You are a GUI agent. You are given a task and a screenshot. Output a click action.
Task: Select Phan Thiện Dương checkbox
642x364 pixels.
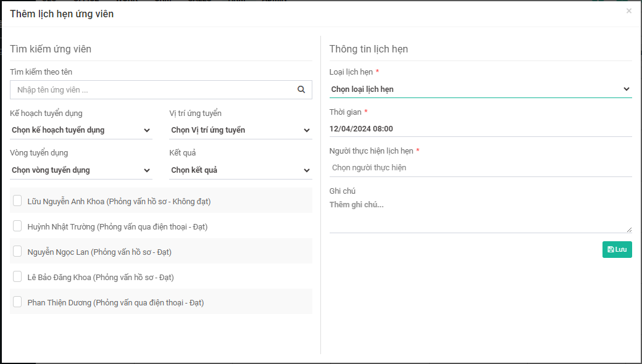(x=17, y=302)
